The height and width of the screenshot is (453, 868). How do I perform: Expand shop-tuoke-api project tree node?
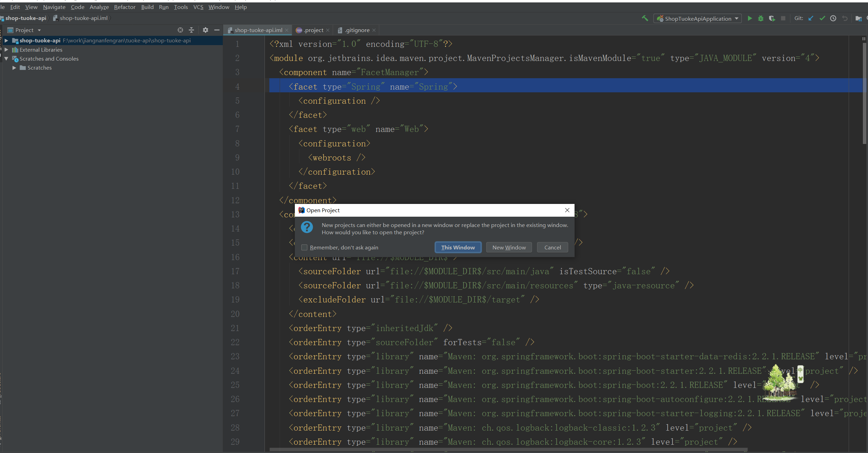[6, 41]
